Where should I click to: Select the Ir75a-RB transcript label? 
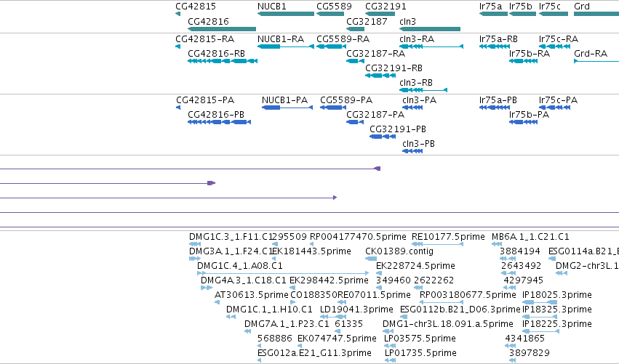[x=498, y=39]
